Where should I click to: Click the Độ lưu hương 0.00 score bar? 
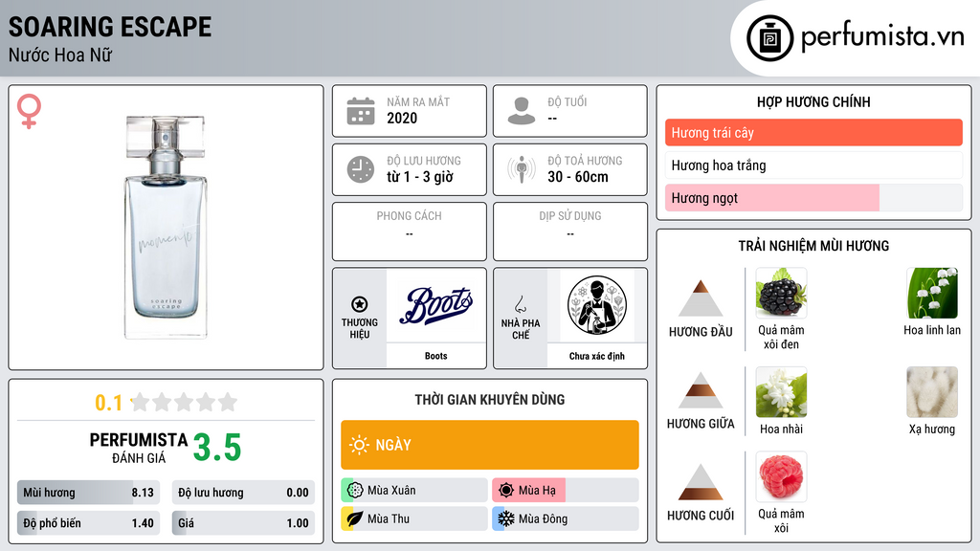pos(243,493)
